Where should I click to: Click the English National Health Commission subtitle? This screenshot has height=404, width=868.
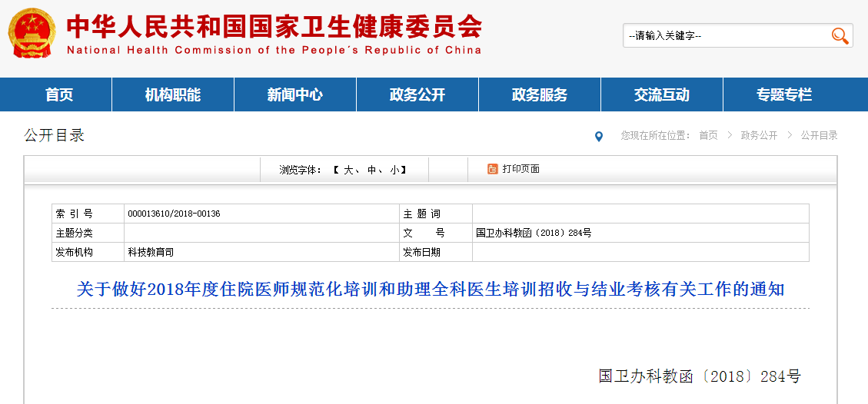click(x=274, y=50)
